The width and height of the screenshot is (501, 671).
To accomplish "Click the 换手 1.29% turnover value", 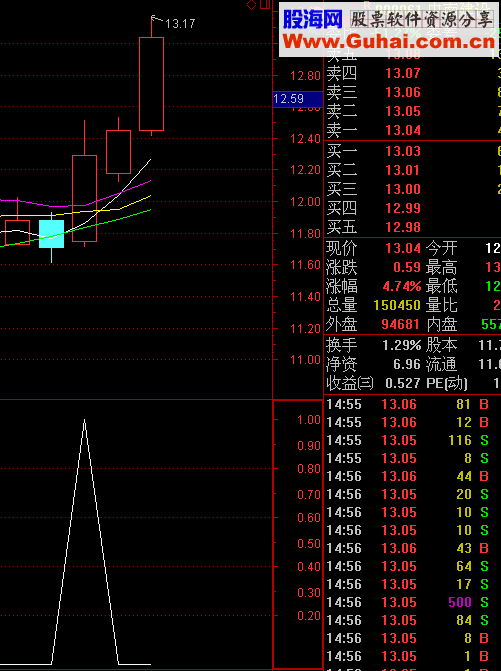I will (x=402, y=345).
